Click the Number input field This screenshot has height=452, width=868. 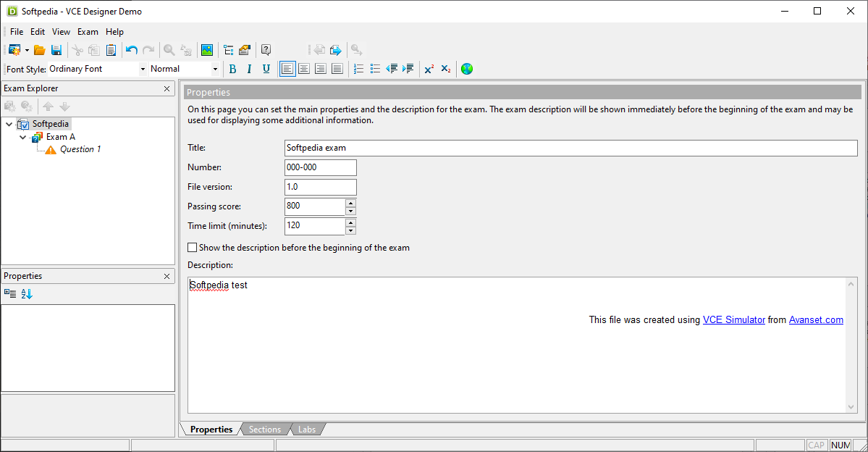pos(321,167)
